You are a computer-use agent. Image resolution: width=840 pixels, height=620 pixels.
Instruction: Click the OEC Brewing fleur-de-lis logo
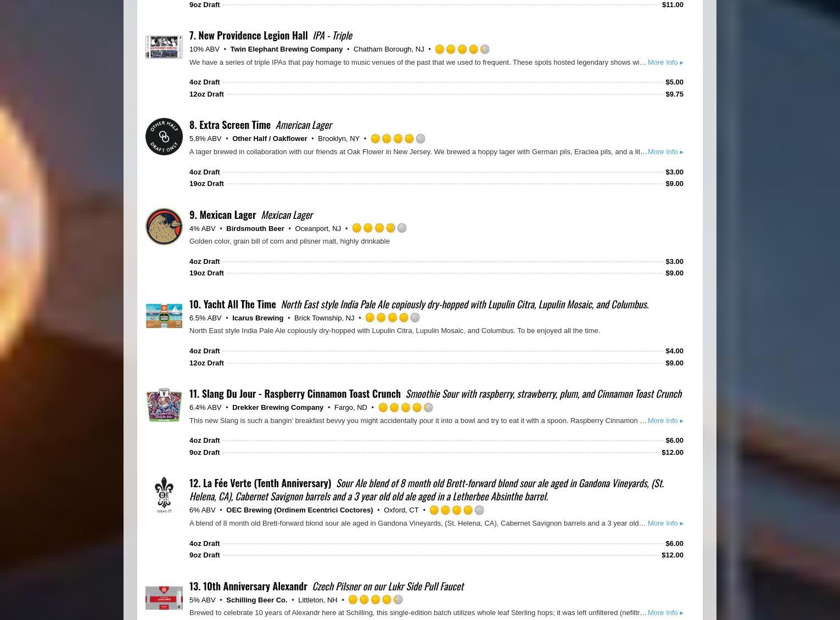point(164,495)
